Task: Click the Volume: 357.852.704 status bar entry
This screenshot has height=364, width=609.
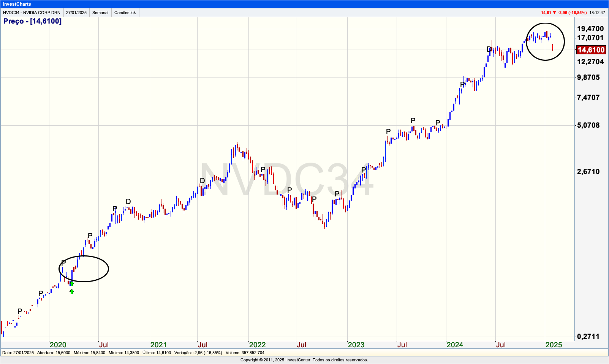Action: tap(245, 353)
